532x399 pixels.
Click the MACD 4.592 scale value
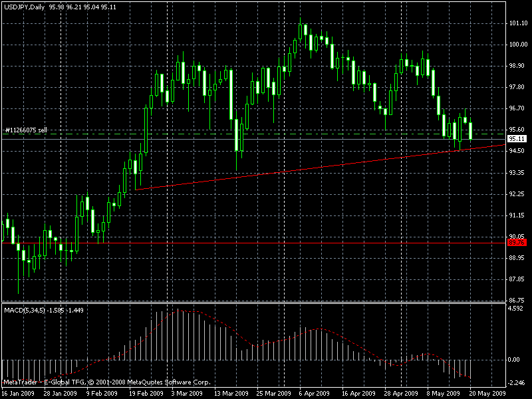pos(517,309)
